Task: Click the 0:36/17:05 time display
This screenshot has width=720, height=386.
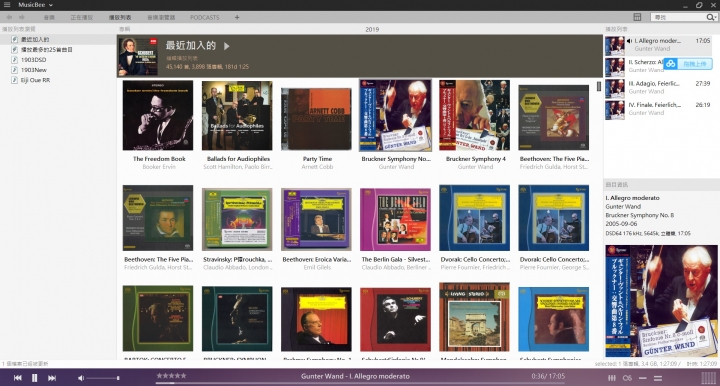Action: [548, 376]
